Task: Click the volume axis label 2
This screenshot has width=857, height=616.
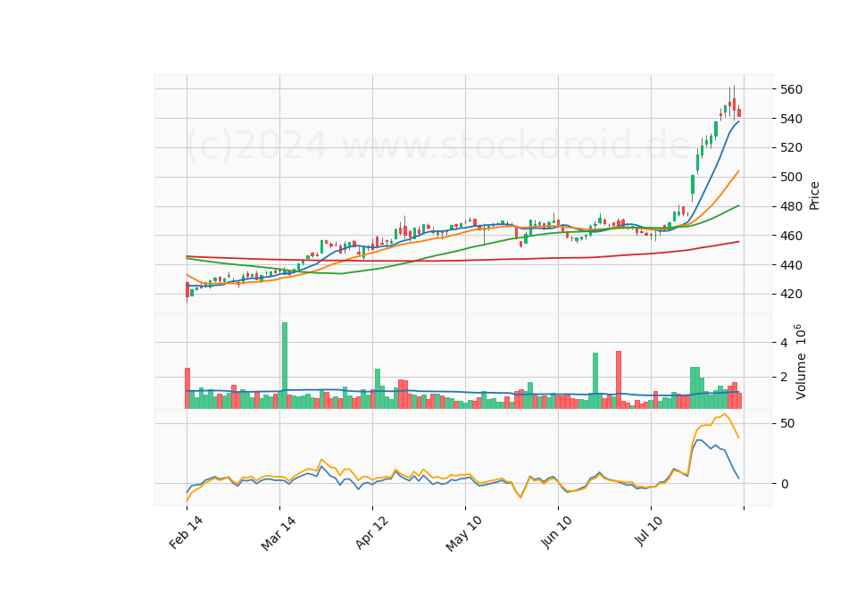Action: [784, 377]
